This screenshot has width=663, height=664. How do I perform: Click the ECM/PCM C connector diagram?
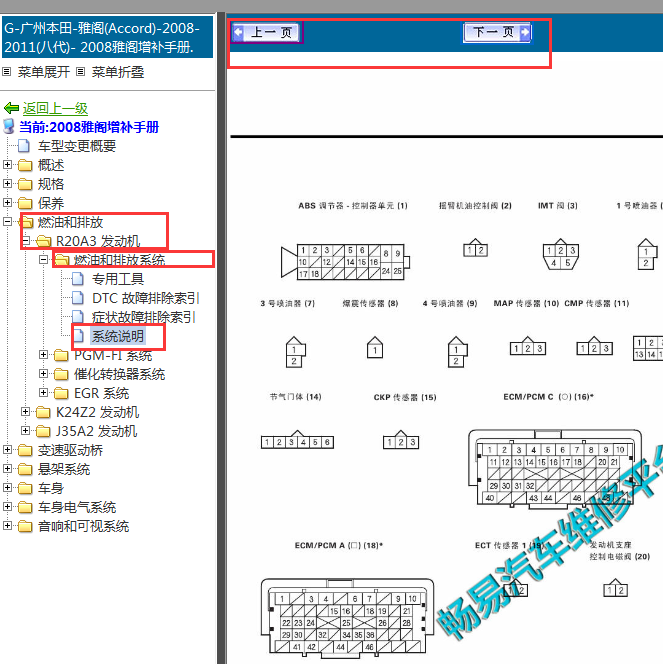coord(555,468)
